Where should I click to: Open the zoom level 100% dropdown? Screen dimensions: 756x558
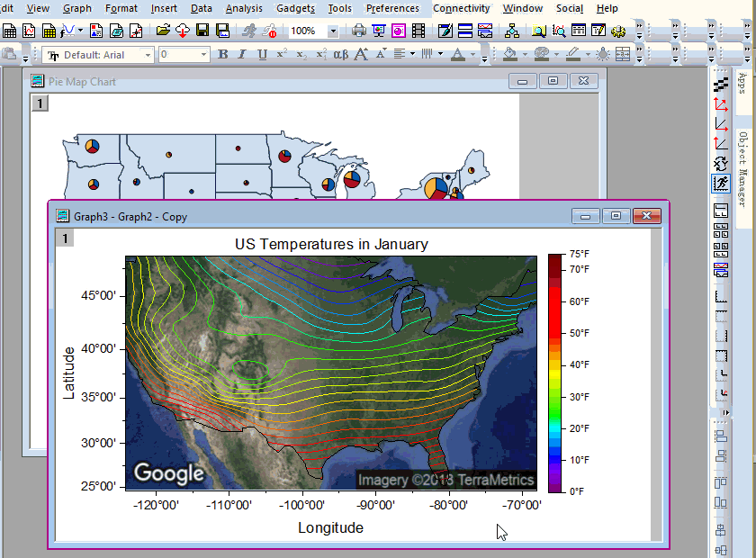click(x=332, y=30)
